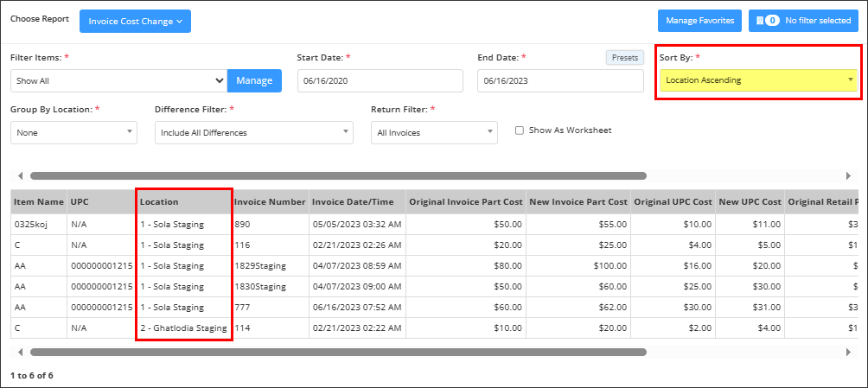Open the Difference Filter dropdown
Screen dimensions: 868x388
[254, 133]
